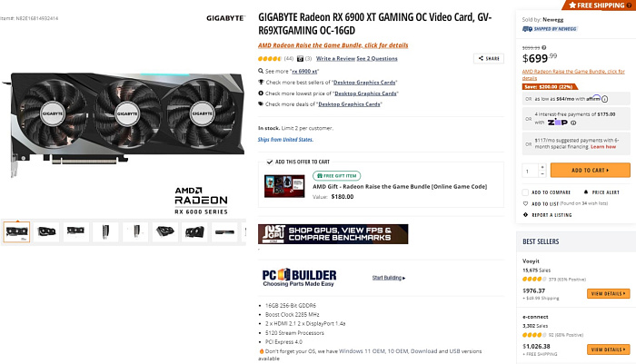Screen dimensions: 636x364
Task: Click the orange Add to Cart button
Action: [591, 171]
